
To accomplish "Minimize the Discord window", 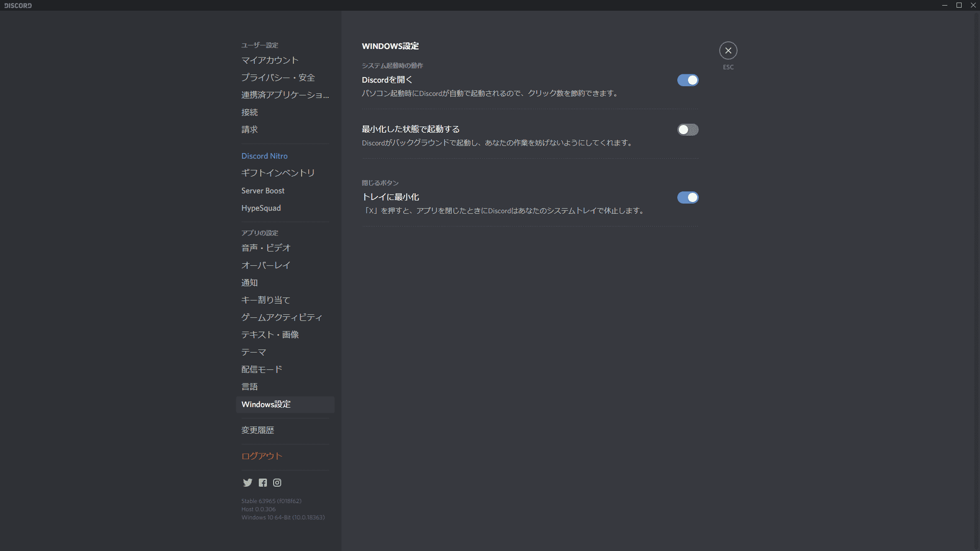I will pyautogui.click(x=945, y=5).
